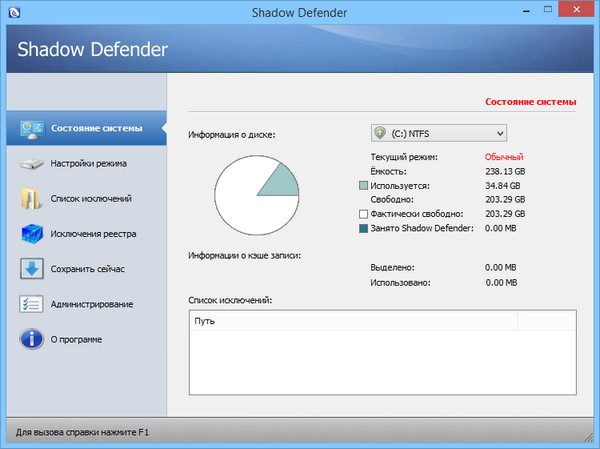Viewport: 600px width, 449px height.
Task: Click the blue cubes Исключения реестра icon
Action: [x=32, y=234]
